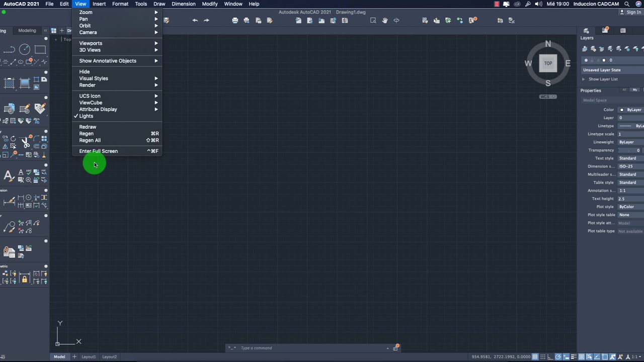Image resolution: width=644 pixels, height=362 pixels.
Task: Expand the Show Layer List disclosure triangle
Action: coord(584,79)
